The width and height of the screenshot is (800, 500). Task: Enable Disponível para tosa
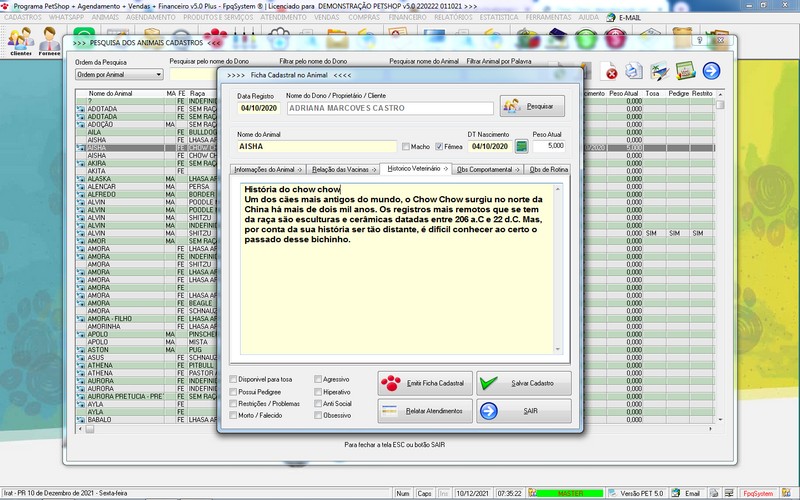(x=233, y=380)
